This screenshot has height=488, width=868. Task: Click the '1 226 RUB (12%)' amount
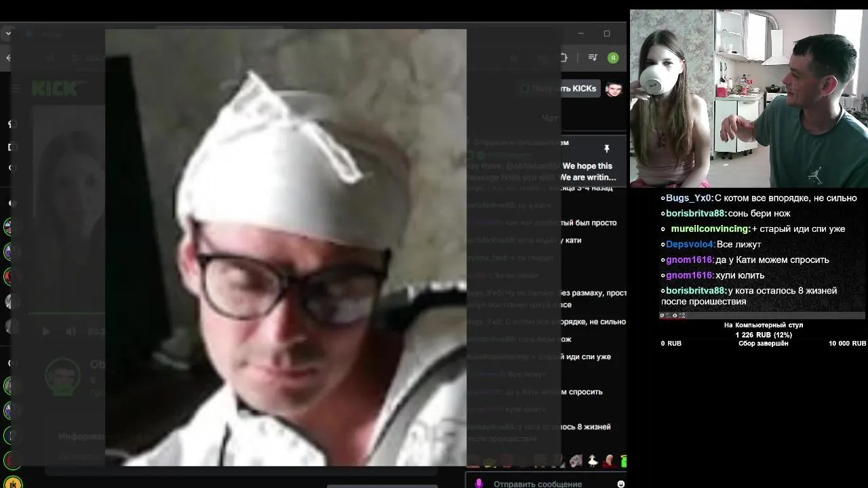point(764,335)
